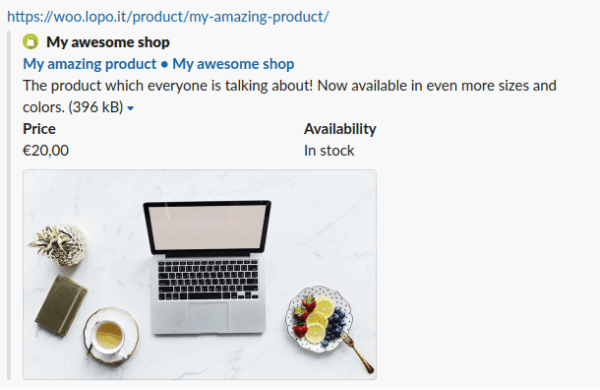Select the €20,00 price value
The height and width of the screenshot is (390, 600).
pyautogui.click(x=46, y=150)
